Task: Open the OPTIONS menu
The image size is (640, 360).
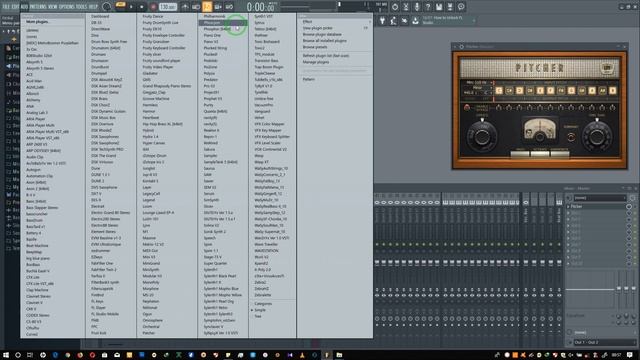Action: tap(67, 7)
